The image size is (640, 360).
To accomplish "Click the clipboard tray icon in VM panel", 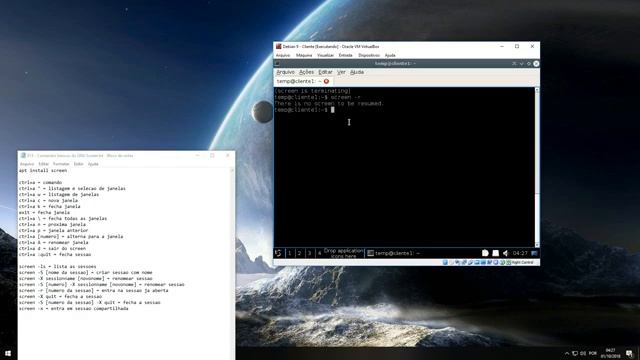I will click(485, 253).
